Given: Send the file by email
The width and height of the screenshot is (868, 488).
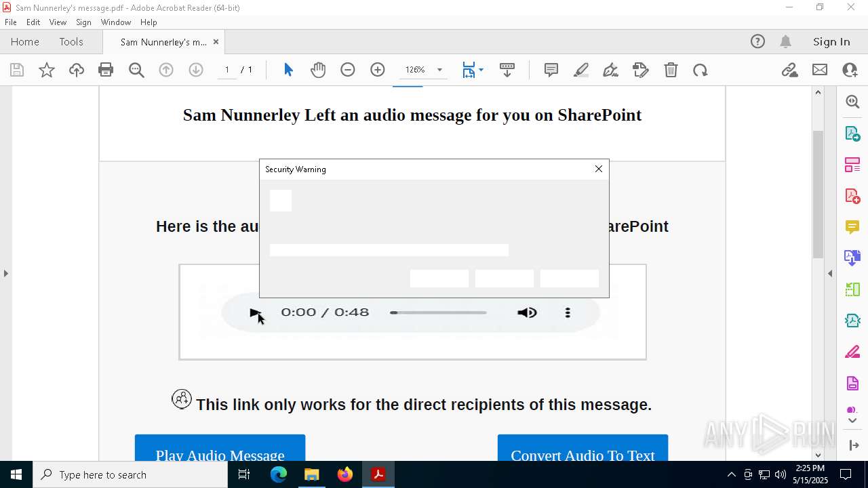Looking at the screenshot, I should 820,70.
